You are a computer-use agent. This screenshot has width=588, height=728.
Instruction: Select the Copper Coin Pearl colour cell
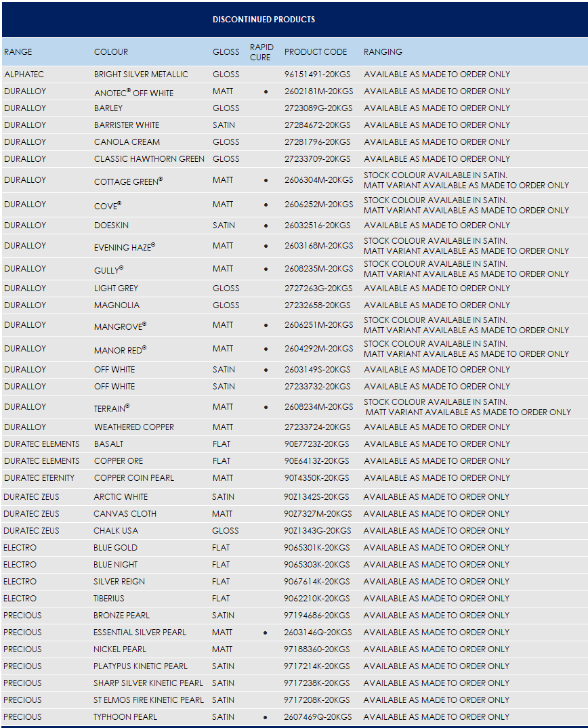(133, 478)
